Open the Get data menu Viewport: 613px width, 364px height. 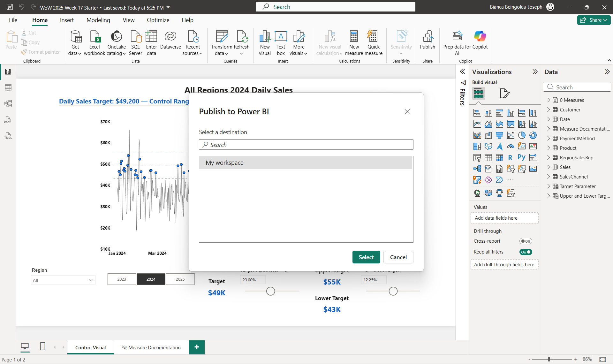75,43
